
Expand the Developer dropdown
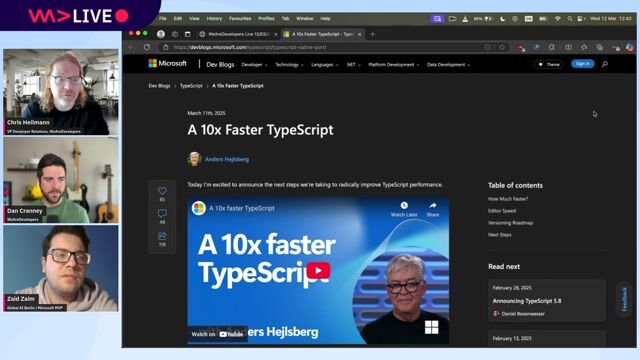(x=254, y=65)
